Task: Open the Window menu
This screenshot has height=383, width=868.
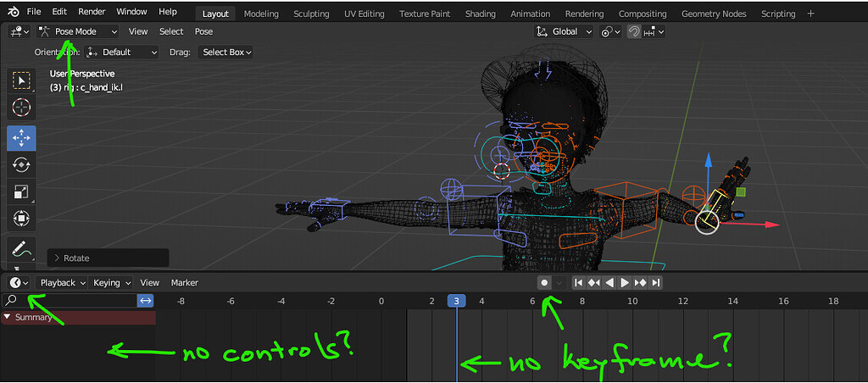Action: point(131,12)
